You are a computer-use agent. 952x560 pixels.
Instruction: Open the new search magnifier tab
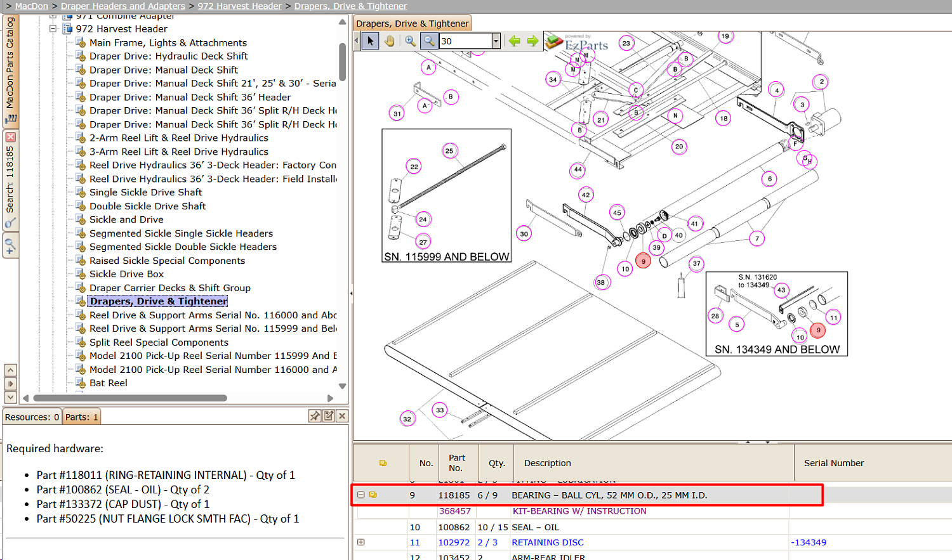coord(10,245)
